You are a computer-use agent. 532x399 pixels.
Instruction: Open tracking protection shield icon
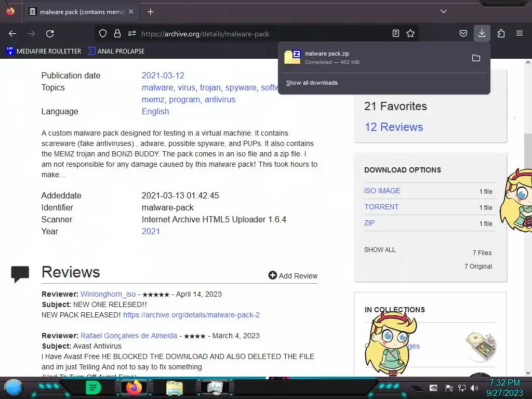click(x=103, y=33)
